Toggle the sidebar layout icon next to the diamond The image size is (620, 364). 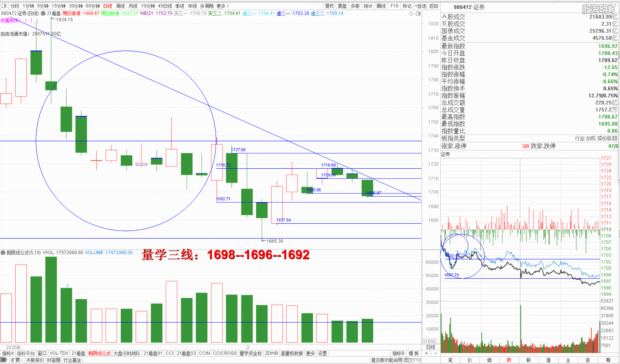point(418,13)
